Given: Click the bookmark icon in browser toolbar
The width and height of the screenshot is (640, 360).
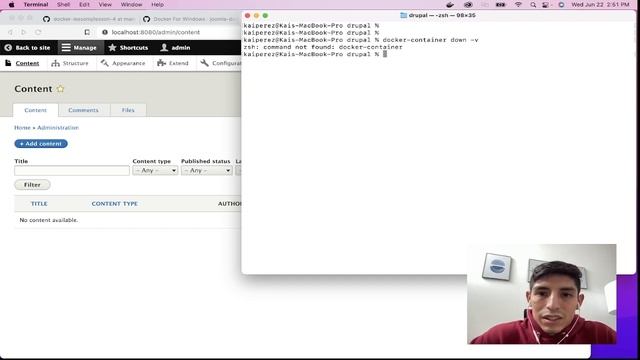Looking at the screenshot, I should pyautogui.click(x=87, y=32).
